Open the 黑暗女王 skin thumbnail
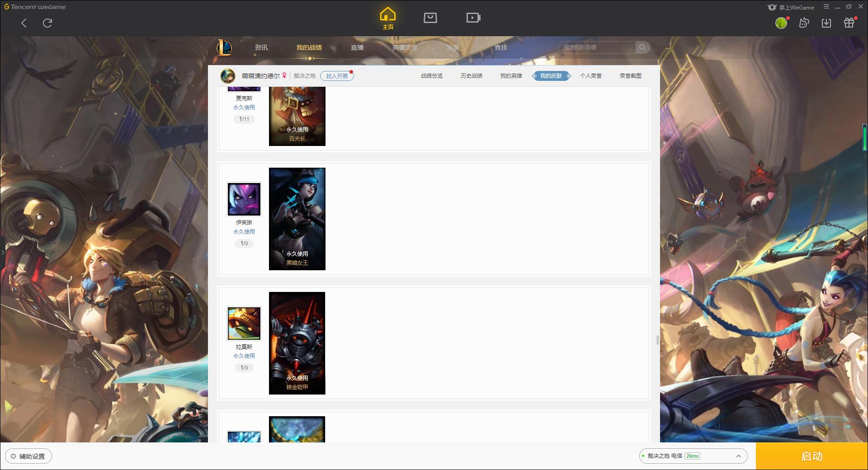This screenshot has height=470, width=868. (x=297, y=219)
